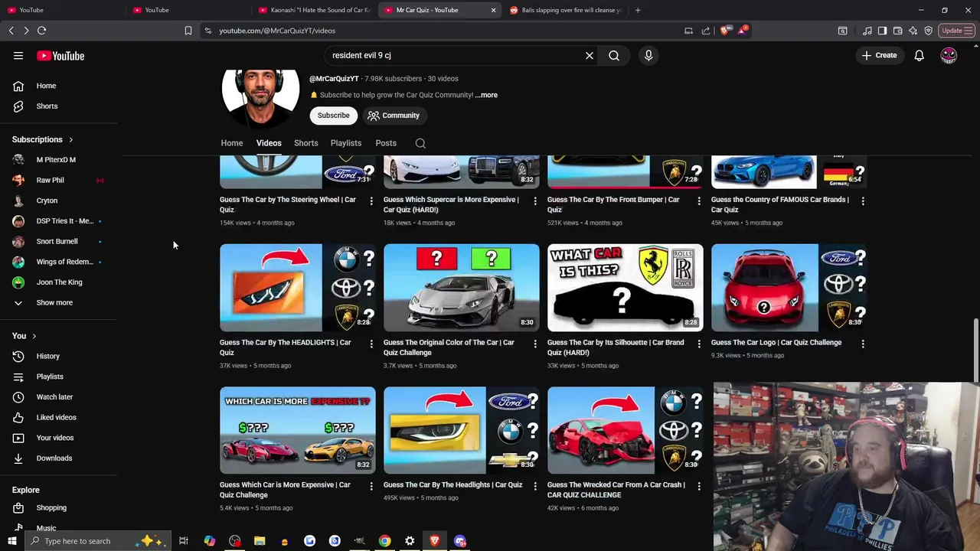Clear the search box text
This screenshot has width=980, height=551.
[x=590, y=55]
